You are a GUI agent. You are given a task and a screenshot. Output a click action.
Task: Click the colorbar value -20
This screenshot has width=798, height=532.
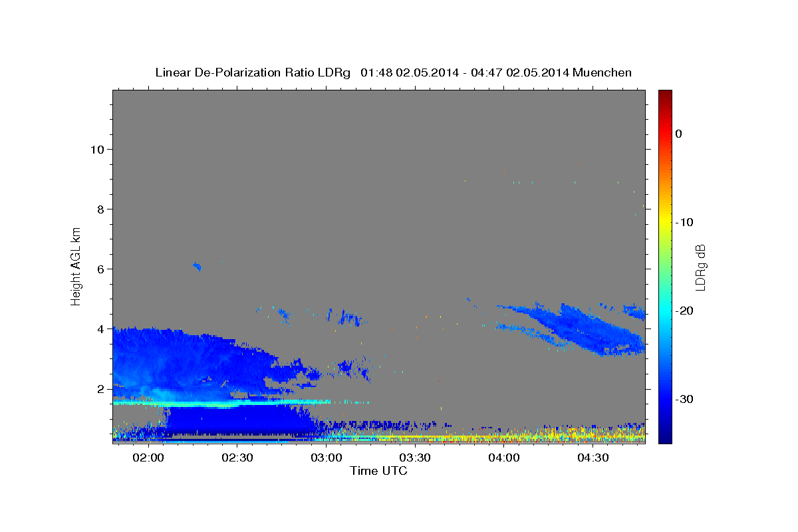(685, 311)
